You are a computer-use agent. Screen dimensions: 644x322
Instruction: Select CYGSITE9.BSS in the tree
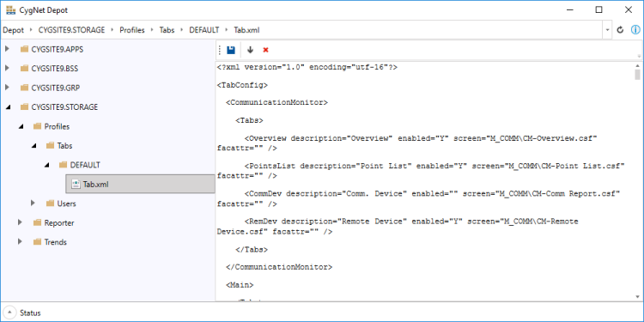coord(55,69)
